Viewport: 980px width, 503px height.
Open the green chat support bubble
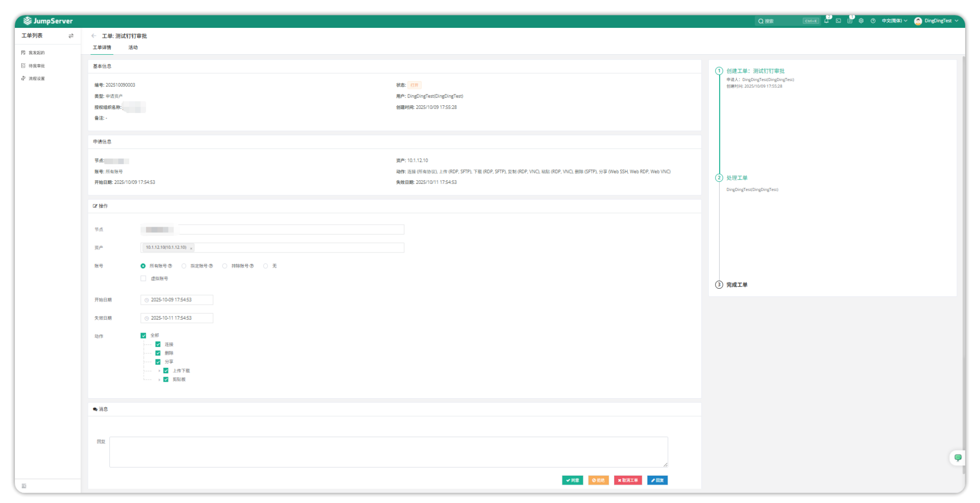[958, 458]
